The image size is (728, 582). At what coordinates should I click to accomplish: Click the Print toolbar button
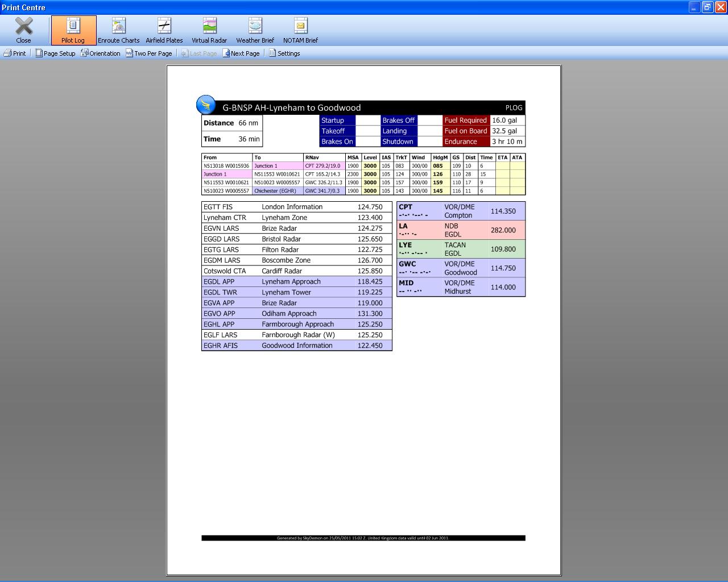pos(15,53)
